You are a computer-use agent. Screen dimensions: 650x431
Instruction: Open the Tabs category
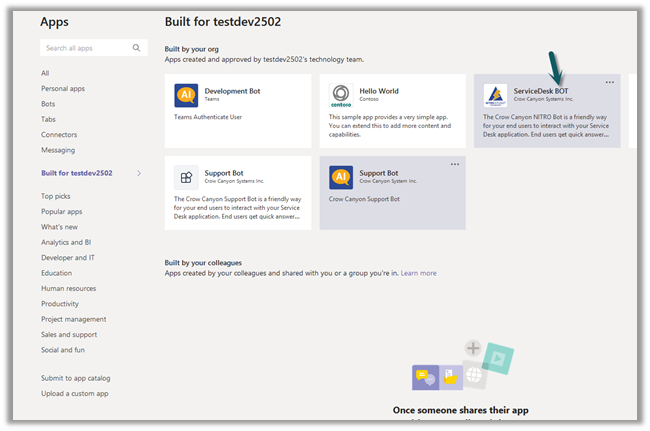point(48,119)
